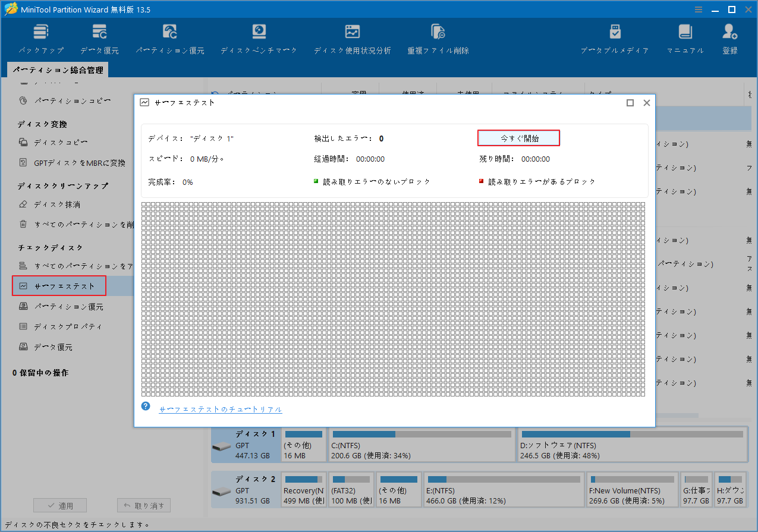Image resolution: width=758 pixels, height=532 pixels.
Task: Select データ復元 from the toolbar
Action: pos(99,37)
